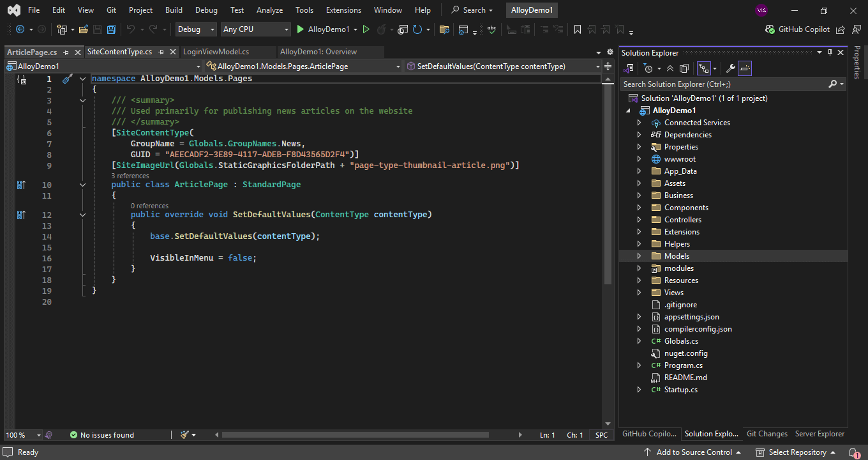The image size is (868, 460).
Task: Click the horizontal scrollbar under the editor
Action: point(355,435)
